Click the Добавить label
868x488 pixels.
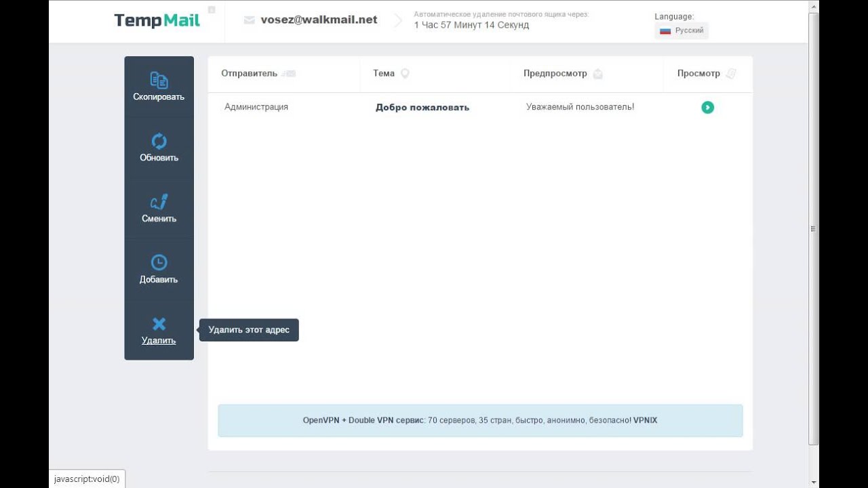[159, 279]
